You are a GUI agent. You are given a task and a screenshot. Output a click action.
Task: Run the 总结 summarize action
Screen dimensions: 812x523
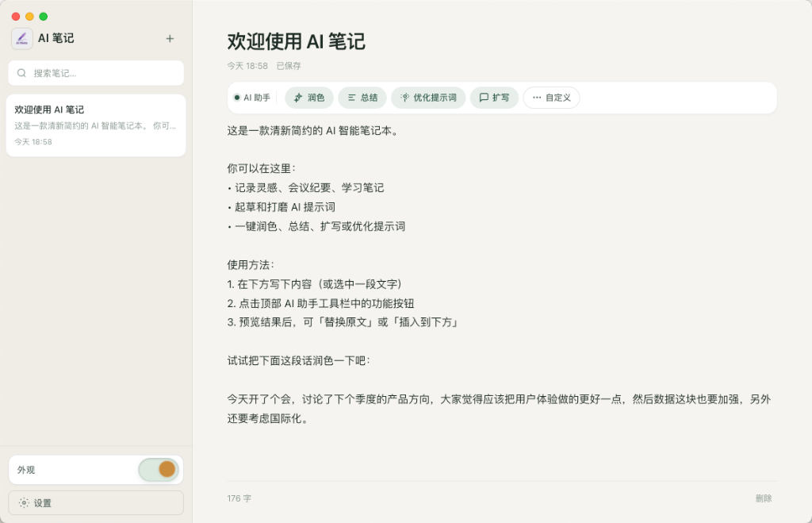pyautogui.click(x=362, y=98)
